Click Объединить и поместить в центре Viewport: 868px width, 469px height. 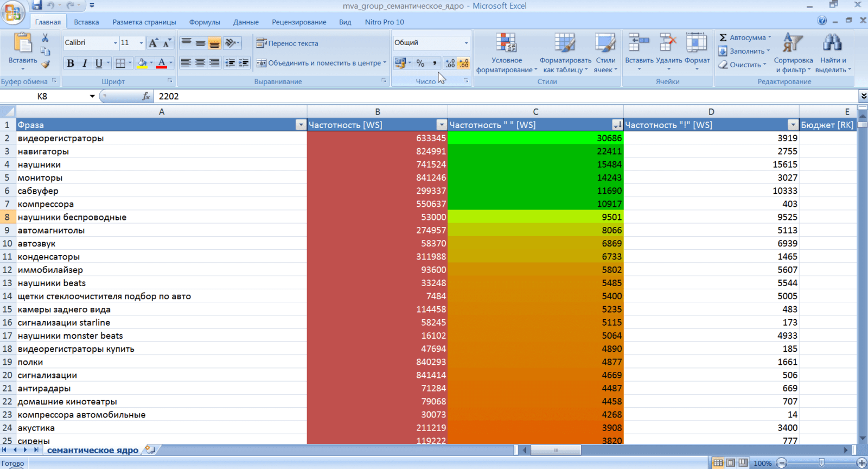click(320, 63)
